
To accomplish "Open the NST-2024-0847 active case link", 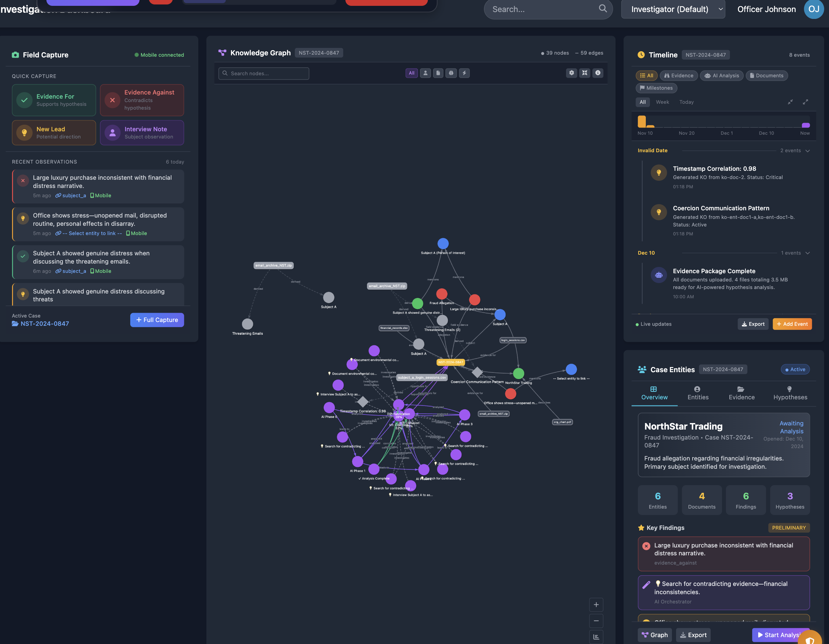I will click(x=40, y=324).
